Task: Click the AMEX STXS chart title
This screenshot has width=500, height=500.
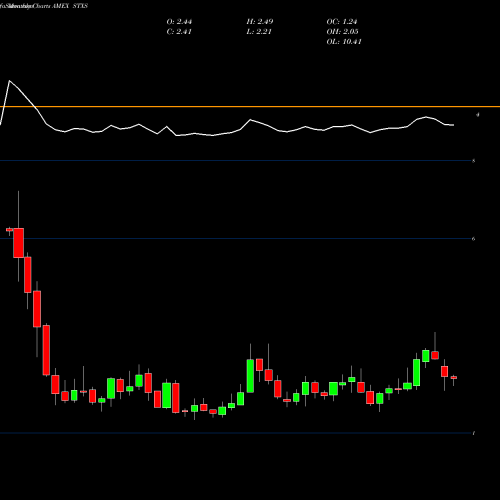Action: pyautogui.click(x=70, y=6)
